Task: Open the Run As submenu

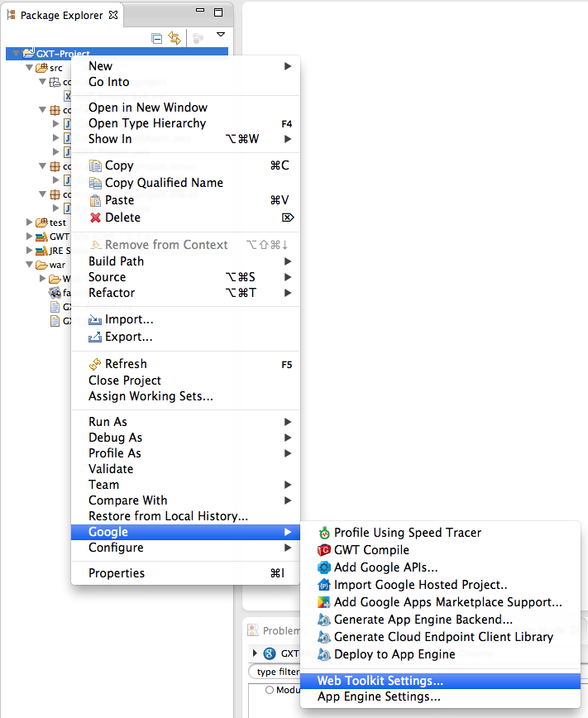Action: tap(185, 422)
